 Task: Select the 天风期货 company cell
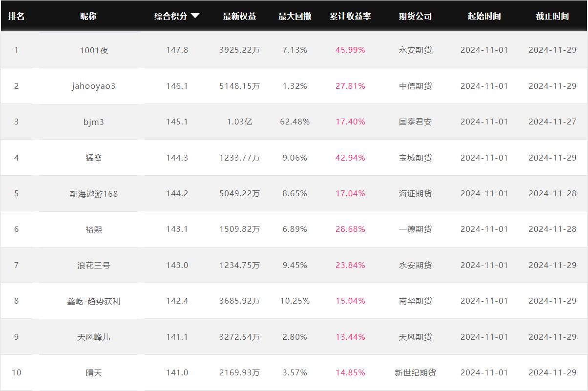pyautogui.click(x=416, y=337)
